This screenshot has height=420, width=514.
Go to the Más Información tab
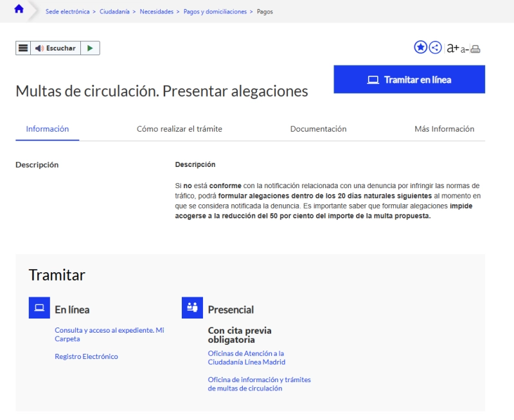tap(444, 129)
